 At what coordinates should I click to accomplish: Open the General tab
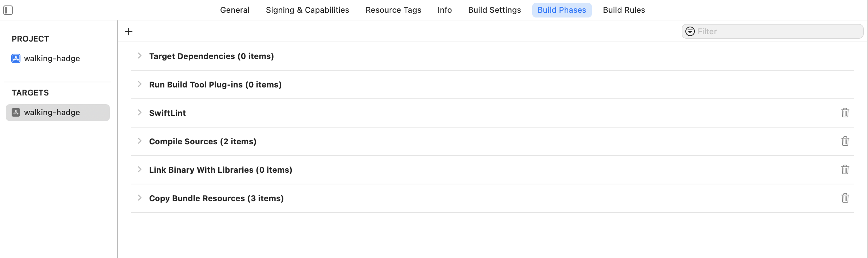coord(235,10)
